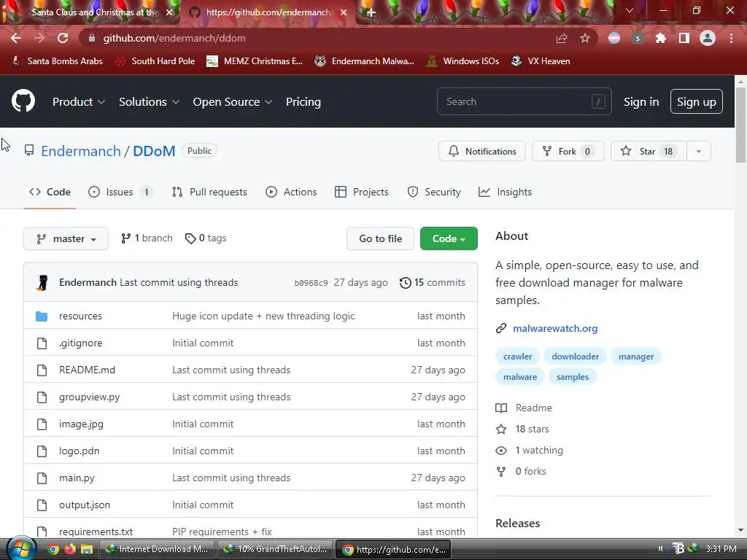Screen dimensions: 747x560
Task: Open the share page icon in address bar
Action: click(x=562, y=38)
